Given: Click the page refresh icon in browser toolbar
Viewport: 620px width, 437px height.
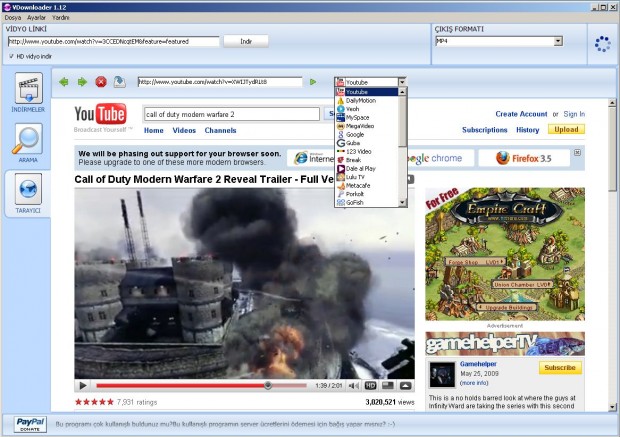Looking at the screenshot, I should click(x=119, y=82).
